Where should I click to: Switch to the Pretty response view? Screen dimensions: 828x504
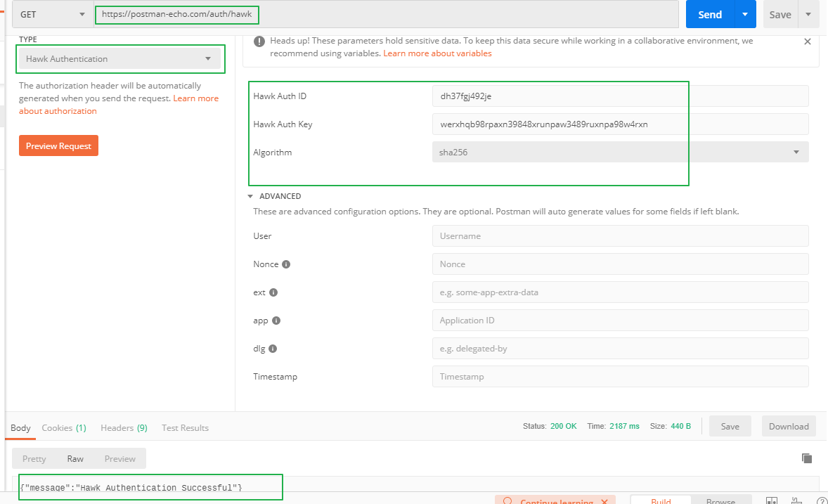[x=34, y=458]
